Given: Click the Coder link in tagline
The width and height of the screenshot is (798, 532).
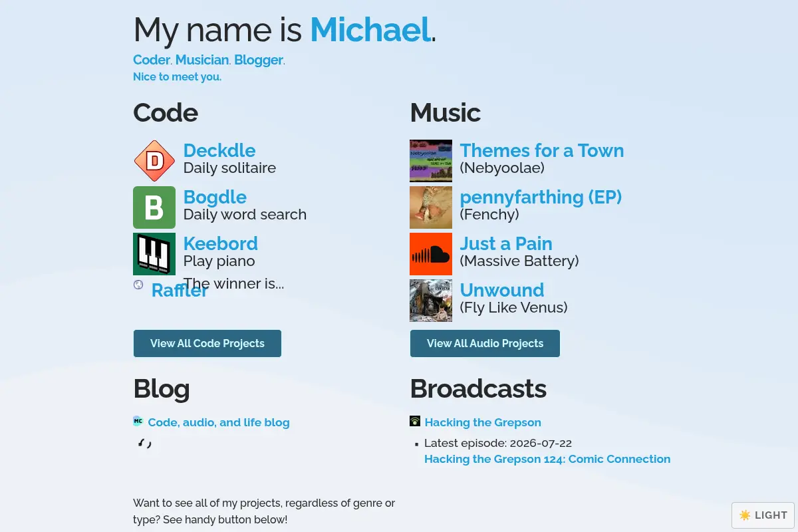Looking at the screenshot, I should point(152,60).
